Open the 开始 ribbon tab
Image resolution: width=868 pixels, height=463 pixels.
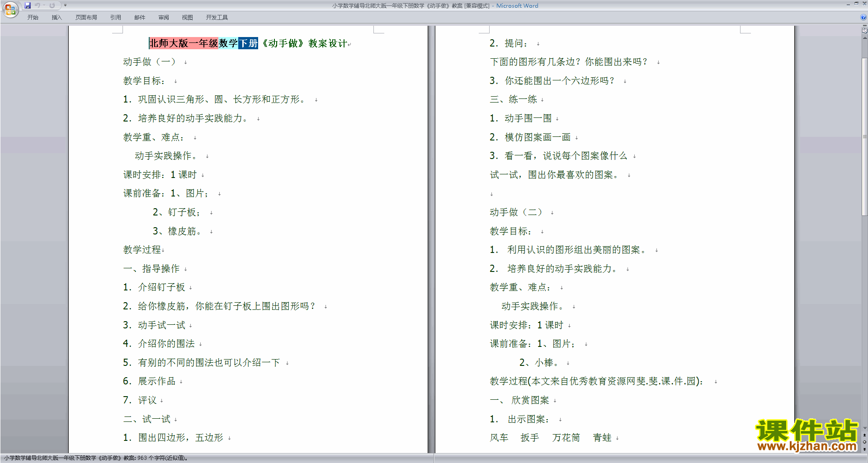[33, 18]
